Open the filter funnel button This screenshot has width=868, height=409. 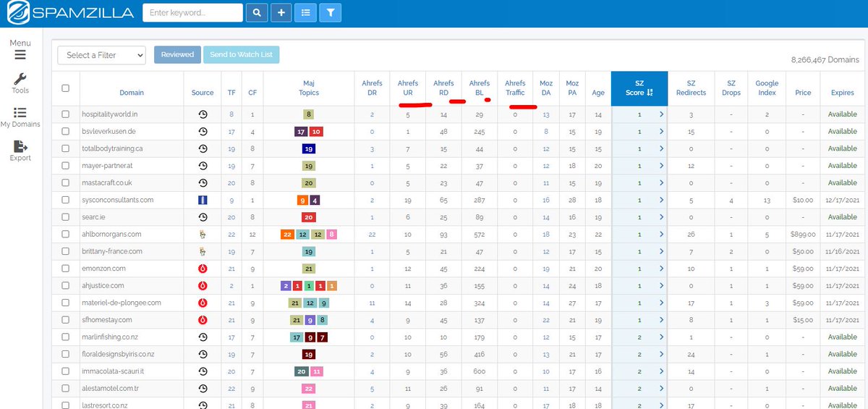(x=330, y=12)
